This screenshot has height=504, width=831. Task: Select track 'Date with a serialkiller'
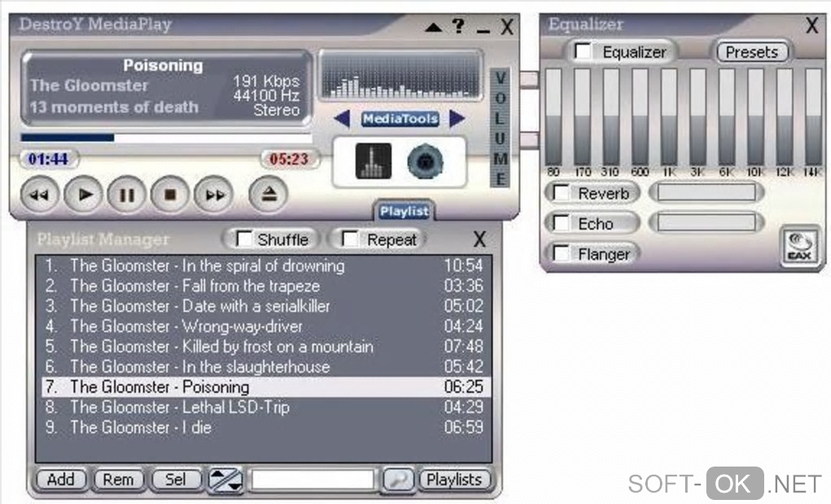265,306
